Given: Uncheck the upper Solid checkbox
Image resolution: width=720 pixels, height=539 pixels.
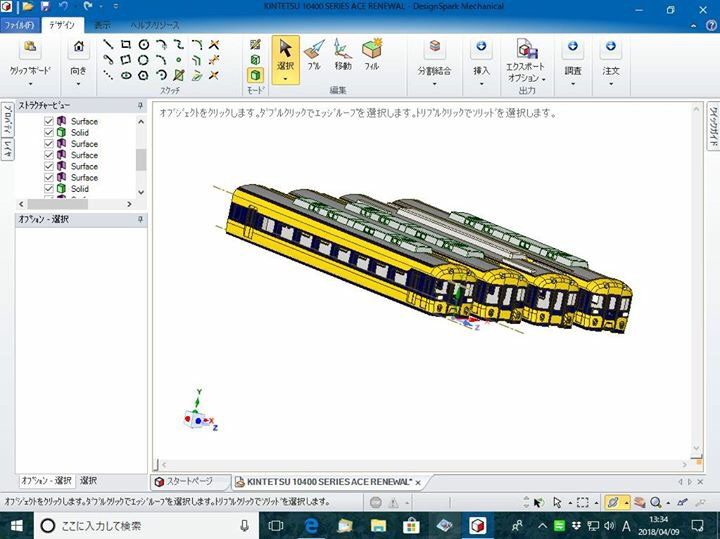Looking at the screenshot, I should point(49,132).
